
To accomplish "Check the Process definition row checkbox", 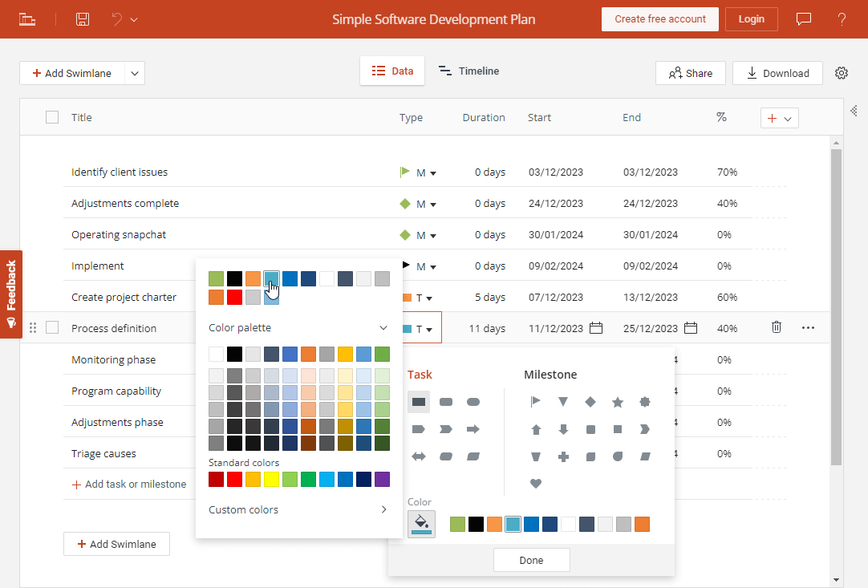I will [x=52, y=327].
